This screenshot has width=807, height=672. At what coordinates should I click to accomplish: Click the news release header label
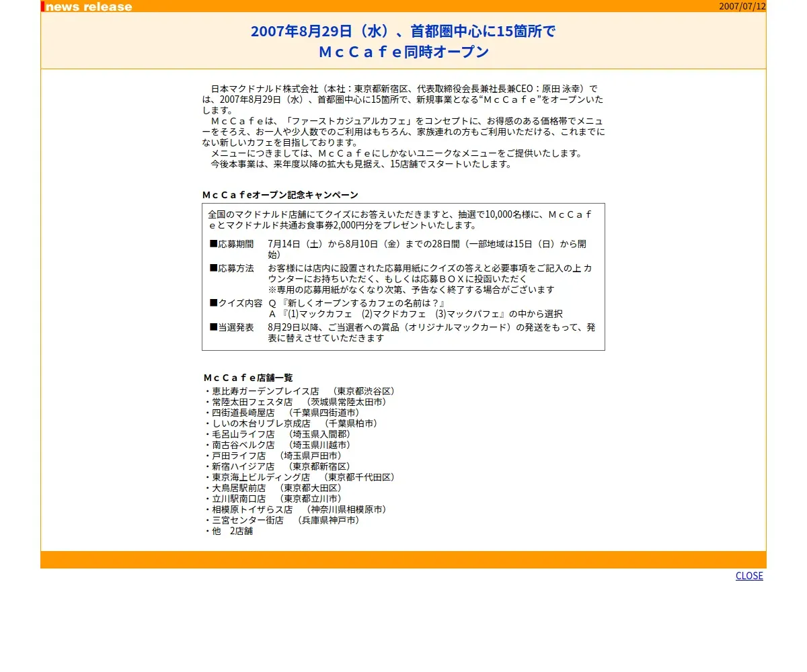click(89, 7)
